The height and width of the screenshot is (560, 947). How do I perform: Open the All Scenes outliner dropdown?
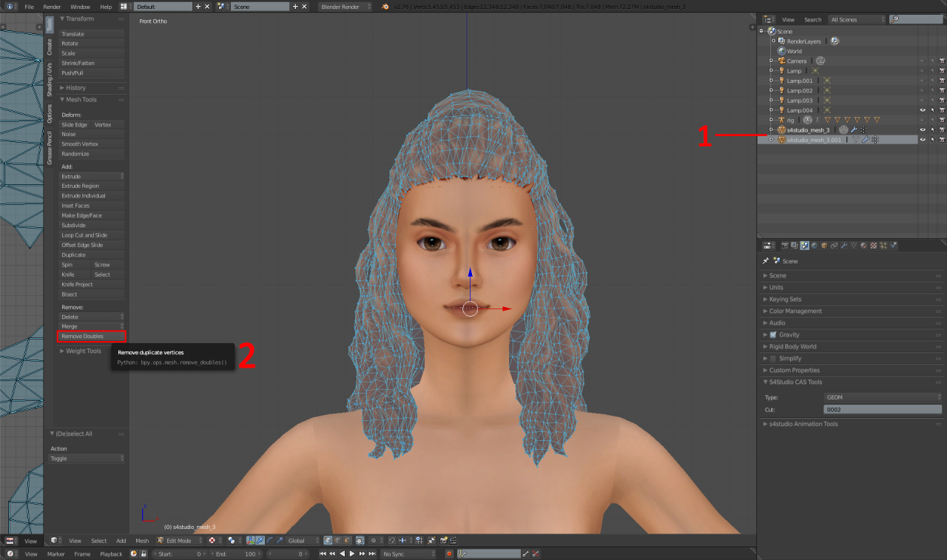point(856,20)
